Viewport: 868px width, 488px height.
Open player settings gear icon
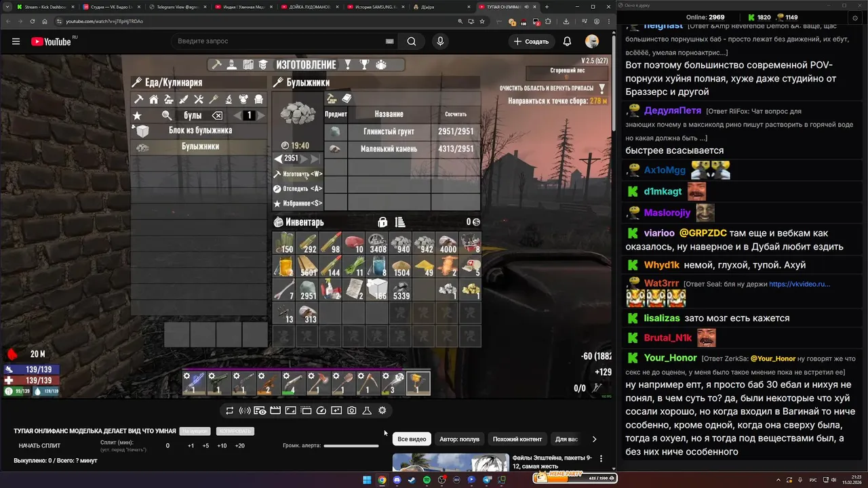pos(382,411)
